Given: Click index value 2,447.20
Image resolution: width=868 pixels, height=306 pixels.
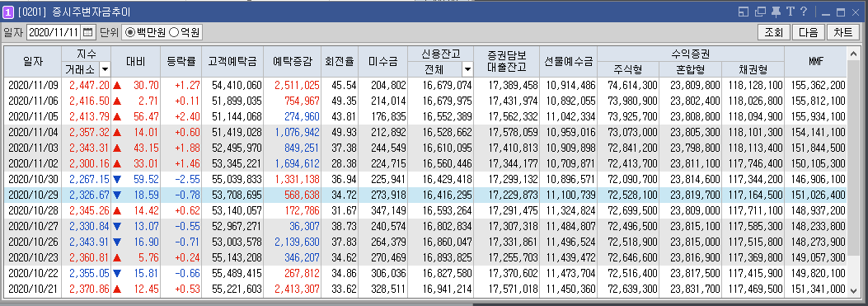Looking at the screenshot, I should (89, 86).
